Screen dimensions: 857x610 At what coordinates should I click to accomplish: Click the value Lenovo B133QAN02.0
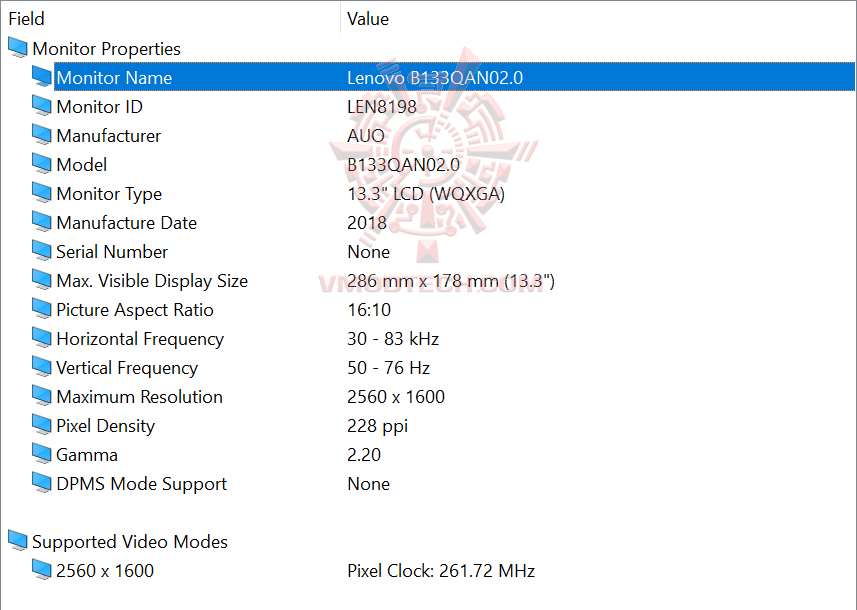click(x=435, y=78)
